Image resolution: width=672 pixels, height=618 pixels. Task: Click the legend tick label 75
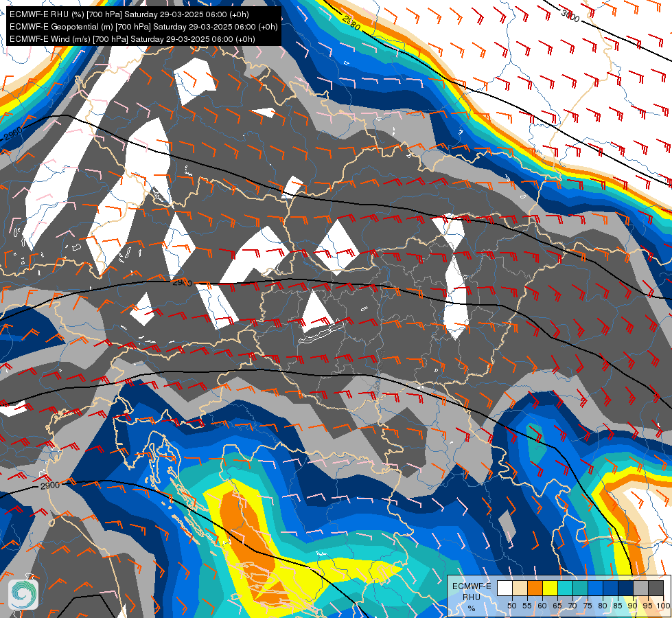point(588,606)
